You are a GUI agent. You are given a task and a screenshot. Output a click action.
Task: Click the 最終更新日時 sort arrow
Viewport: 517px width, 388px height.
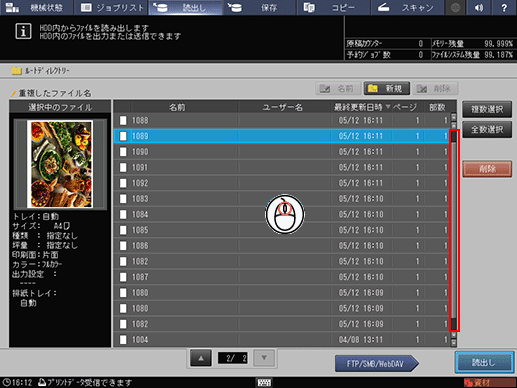pos(388,107)
